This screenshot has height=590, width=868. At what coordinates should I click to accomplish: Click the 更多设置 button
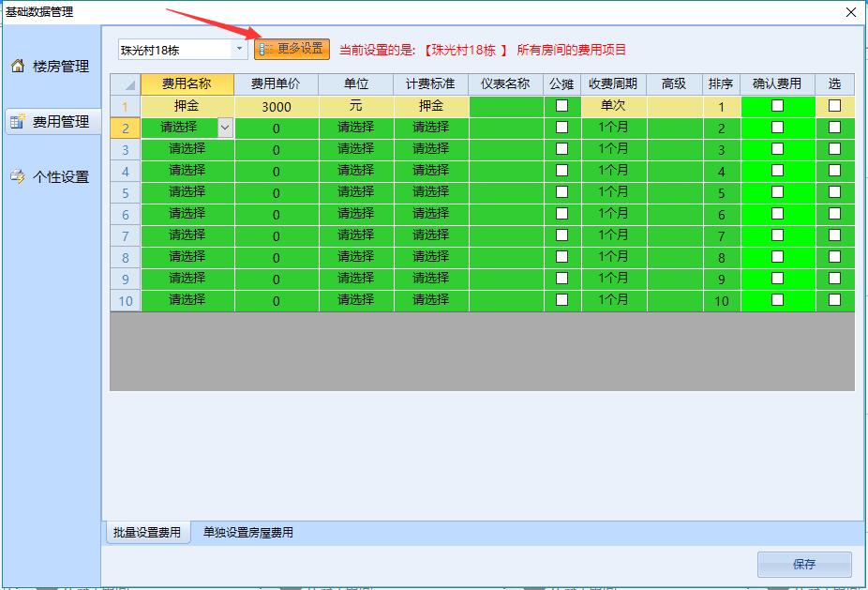click(292, 50)
